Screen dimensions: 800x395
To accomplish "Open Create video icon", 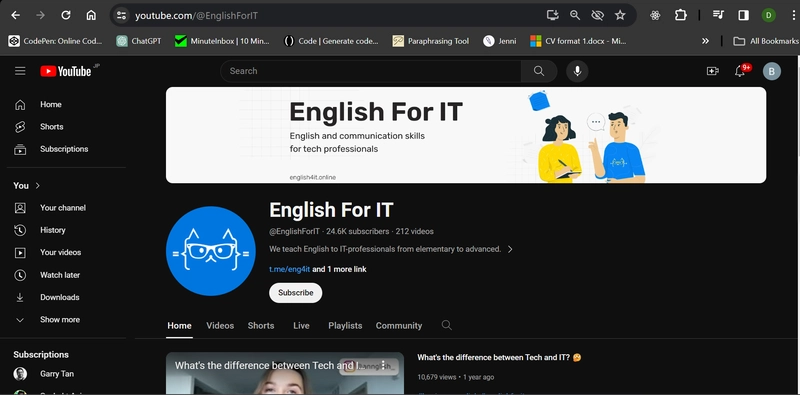I will click(x=713, y=71).
